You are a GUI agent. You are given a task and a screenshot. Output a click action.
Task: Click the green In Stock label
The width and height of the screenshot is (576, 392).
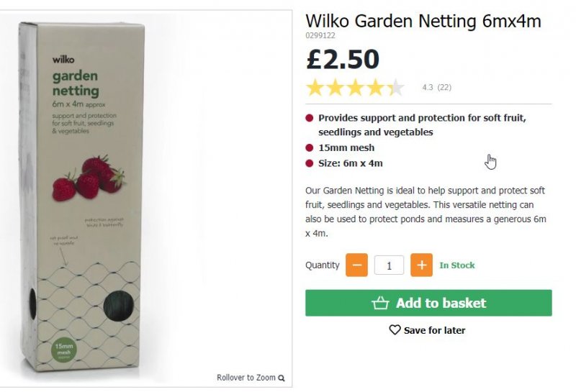457,265
